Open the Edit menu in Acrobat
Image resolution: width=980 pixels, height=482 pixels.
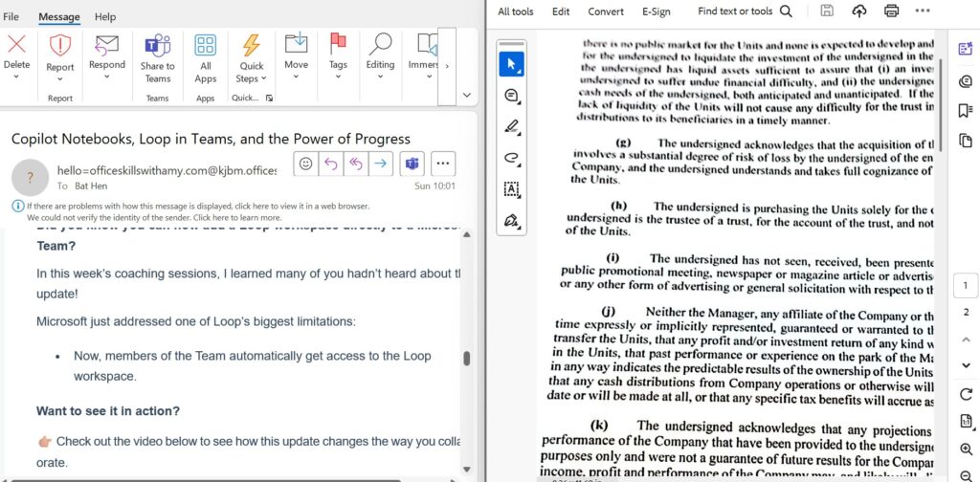tap(561, 11)
